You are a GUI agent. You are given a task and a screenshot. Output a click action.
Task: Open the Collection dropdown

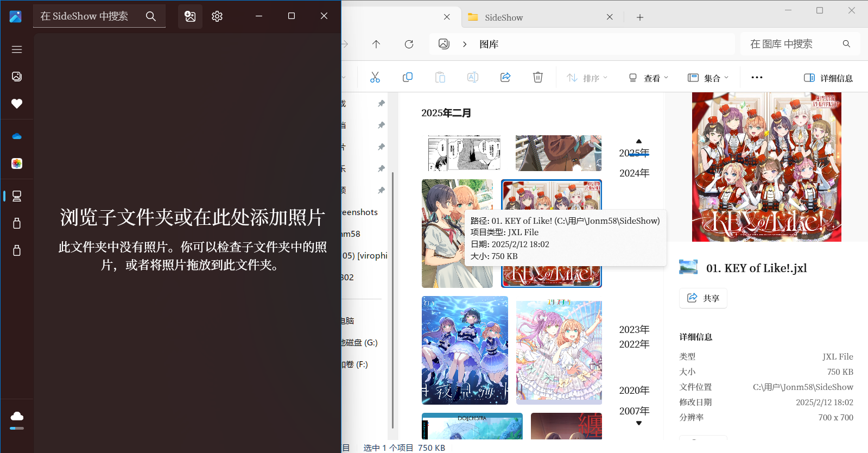coord(708,78)
